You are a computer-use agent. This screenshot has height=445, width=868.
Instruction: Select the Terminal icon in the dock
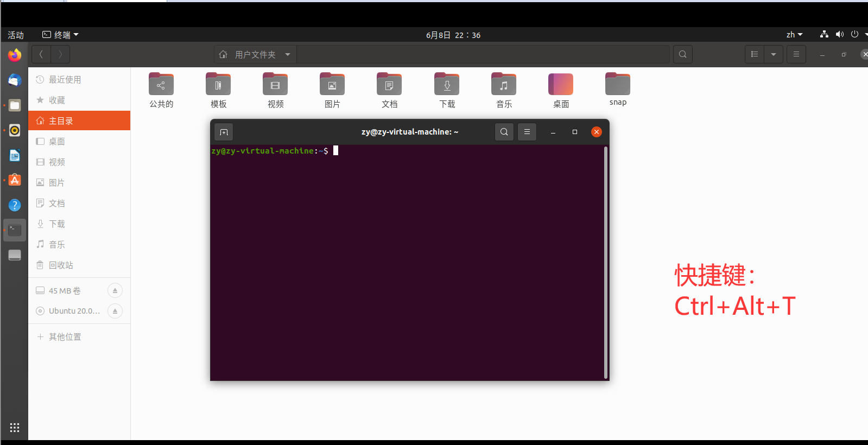[x=15, y=230]
